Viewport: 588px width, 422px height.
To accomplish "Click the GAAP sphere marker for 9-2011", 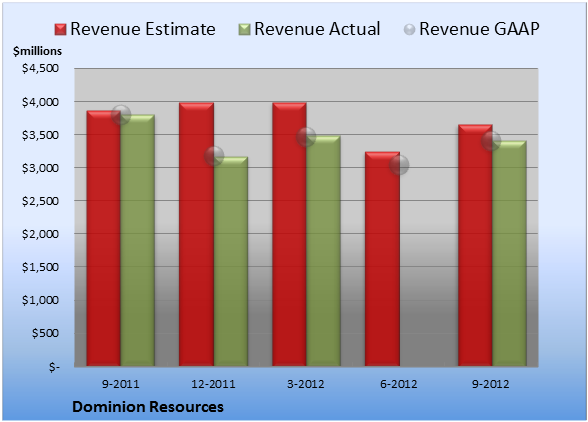I will [x=121, y=115].
